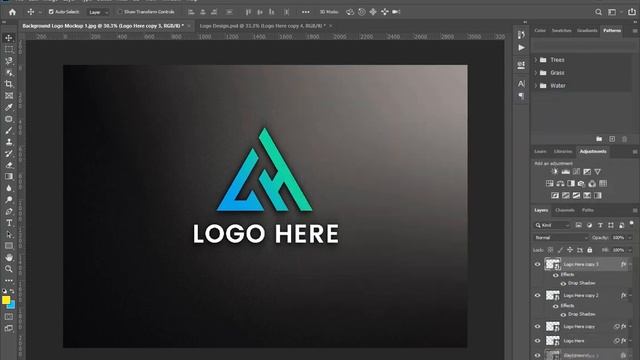Open the Auto-Select Layer dropdown

pyautogui.click(x=98, y=12)
